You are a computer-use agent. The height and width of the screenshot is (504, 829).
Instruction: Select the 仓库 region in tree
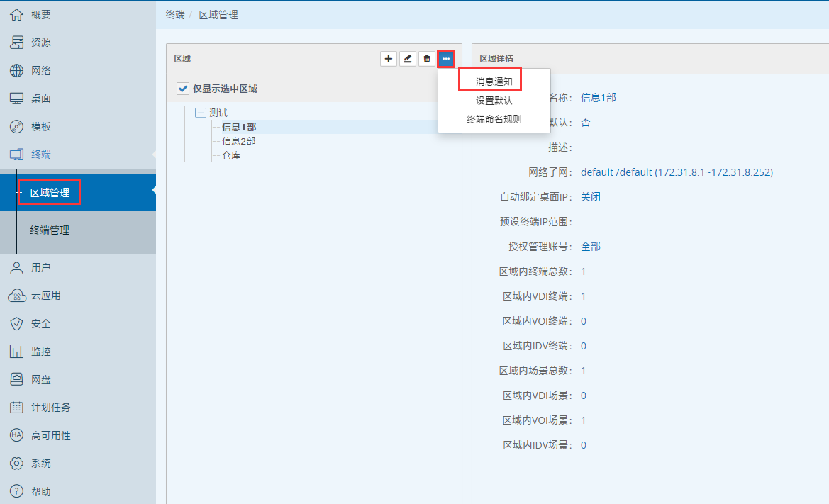(x=231, y=155)
